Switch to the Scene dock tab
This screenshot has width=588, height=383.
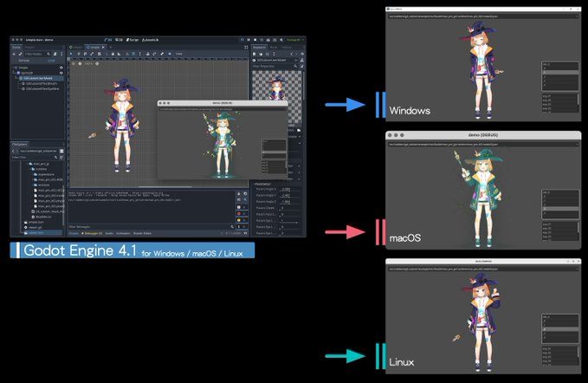click(x=16, y=48)
